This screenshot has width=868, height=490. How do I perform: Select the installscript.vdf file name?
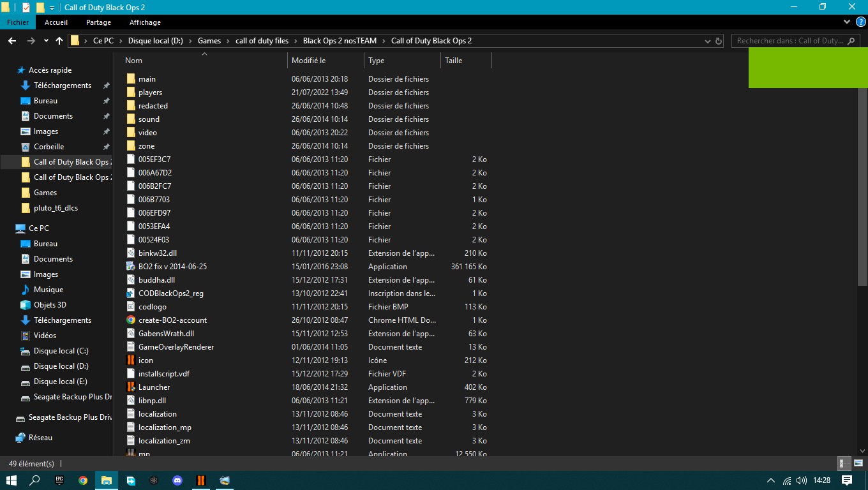tap(164, 374)
